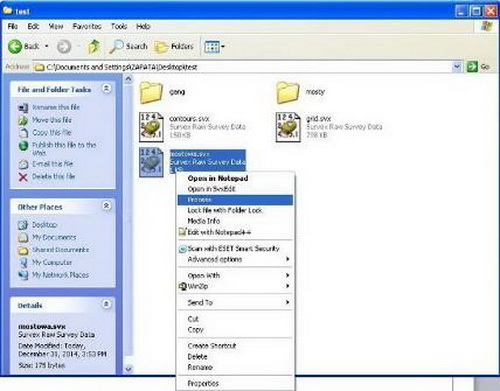Click Rename this file link
Image resolution: width=500 pixels, height=391 pixels.
(x=56, y=107)
